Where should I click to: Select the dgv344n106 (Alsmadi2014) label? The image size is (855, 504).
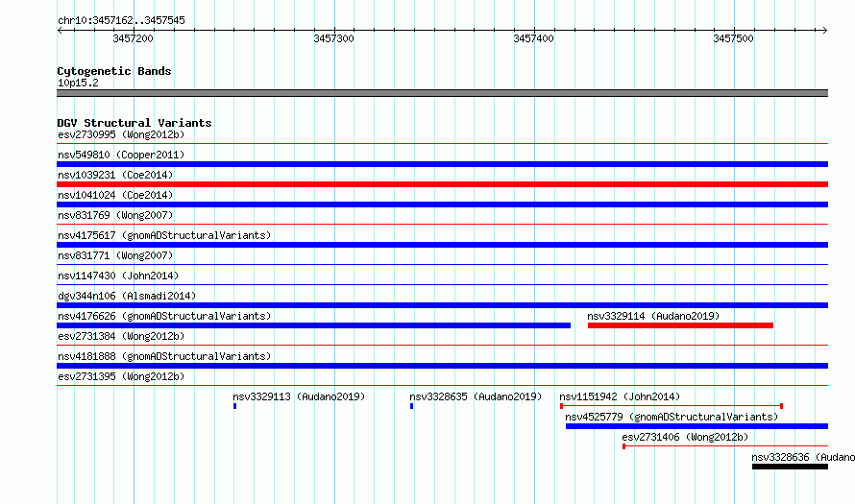click(x=127, y=296)
